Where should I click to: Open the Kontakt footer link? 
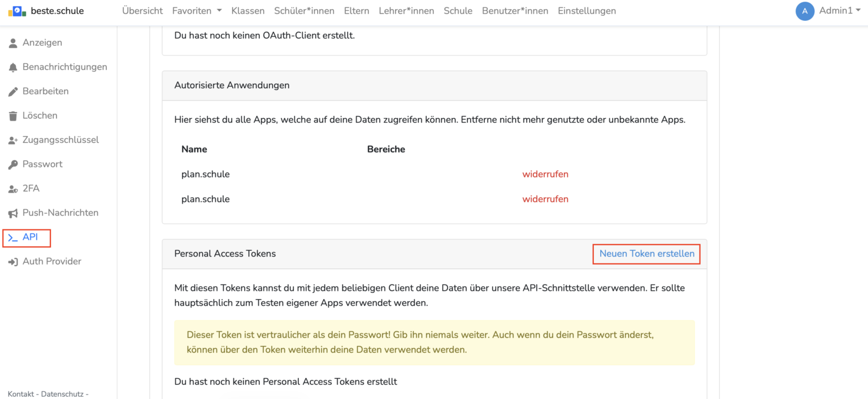tap(22, 394)
